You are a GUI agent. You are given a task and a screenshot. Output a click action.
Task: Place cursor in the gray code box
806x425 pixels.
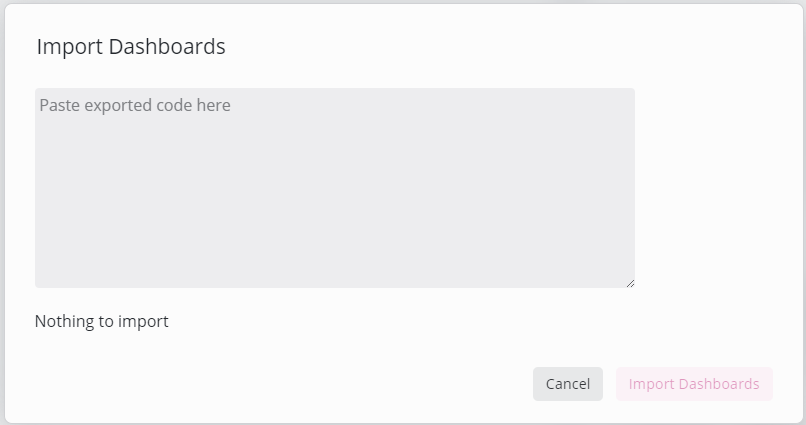334,188
